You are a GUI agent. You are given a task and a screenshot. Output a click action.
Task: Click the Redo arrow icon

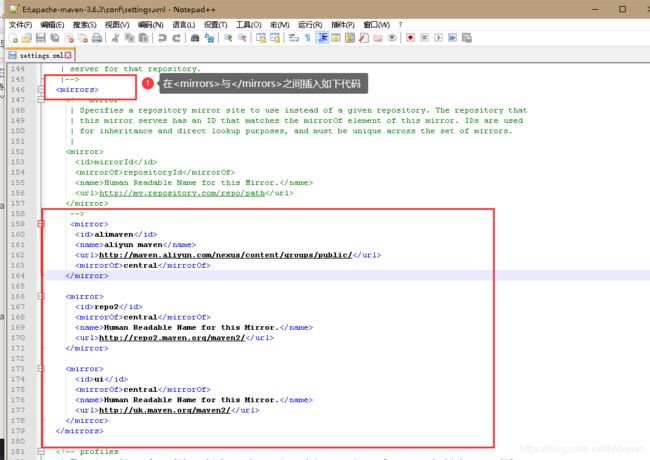click(x=176, y=38)
